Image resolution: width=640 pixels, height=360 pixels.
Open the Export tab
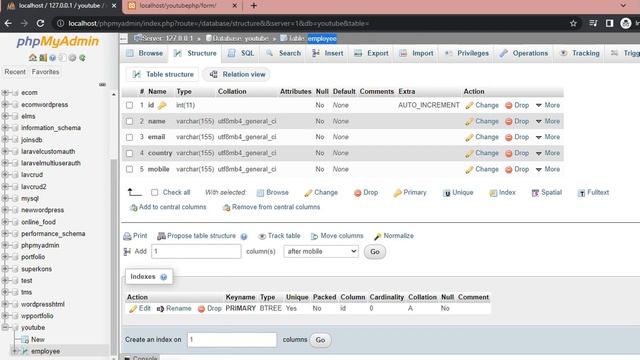(x=371, y=53)
